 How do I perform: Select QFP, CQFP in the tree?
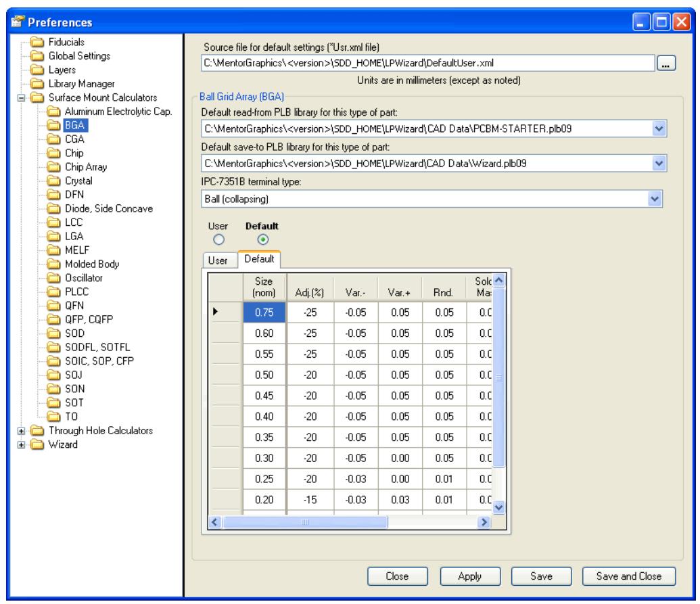(89, 320)
